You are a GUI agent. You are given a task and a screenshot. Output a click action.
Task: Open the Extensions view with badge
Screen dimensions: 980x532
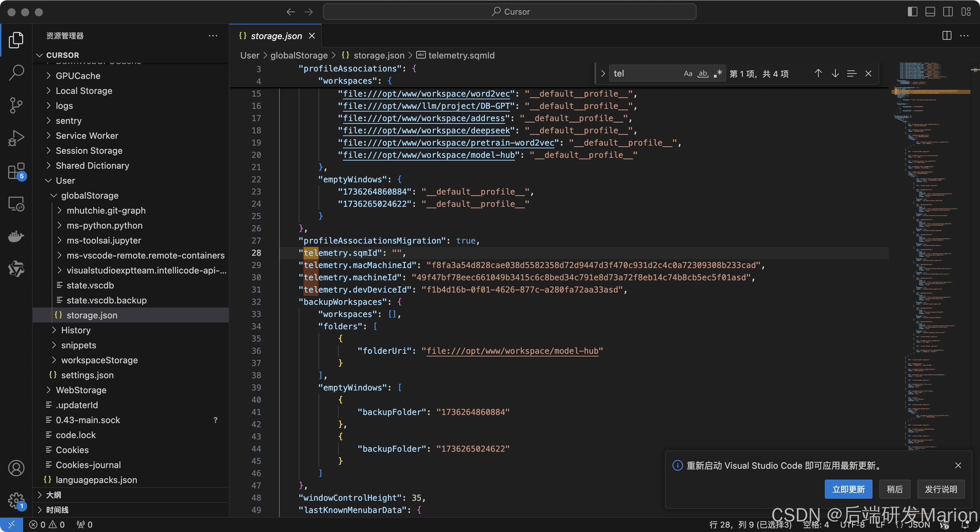coord(16,171)
